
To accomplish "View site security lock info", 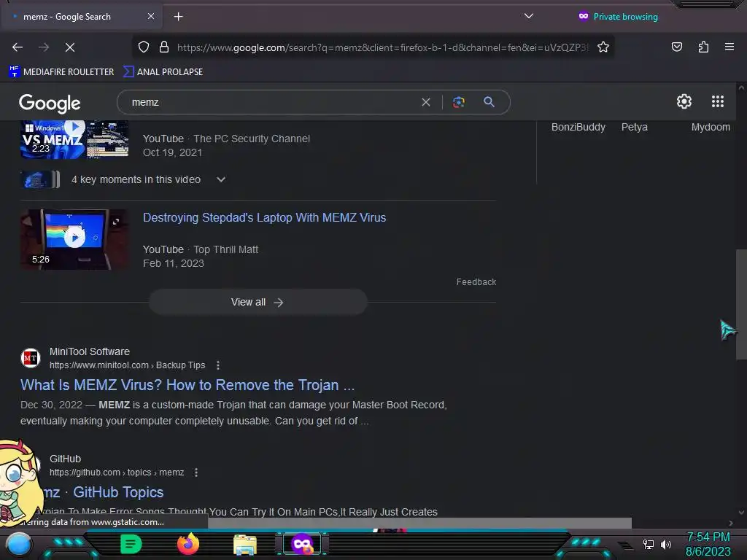I will coord(164,47).
